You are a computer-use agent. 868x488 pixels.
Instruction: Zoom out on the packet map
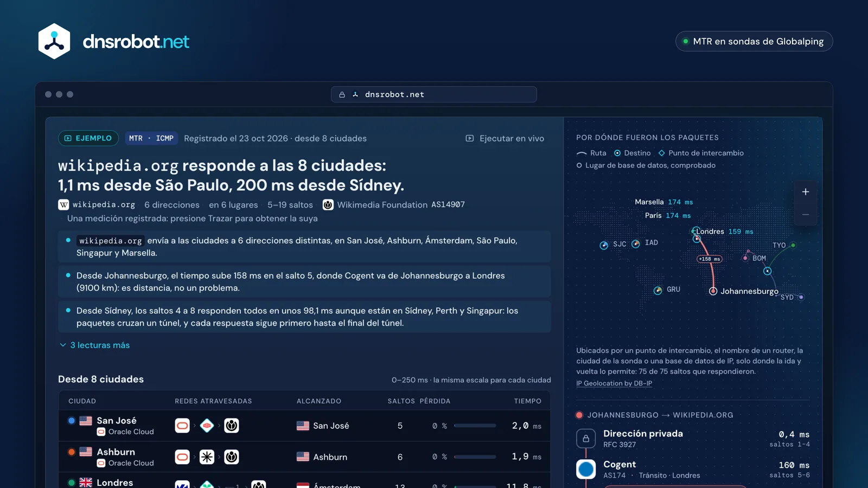coord(806,215)
